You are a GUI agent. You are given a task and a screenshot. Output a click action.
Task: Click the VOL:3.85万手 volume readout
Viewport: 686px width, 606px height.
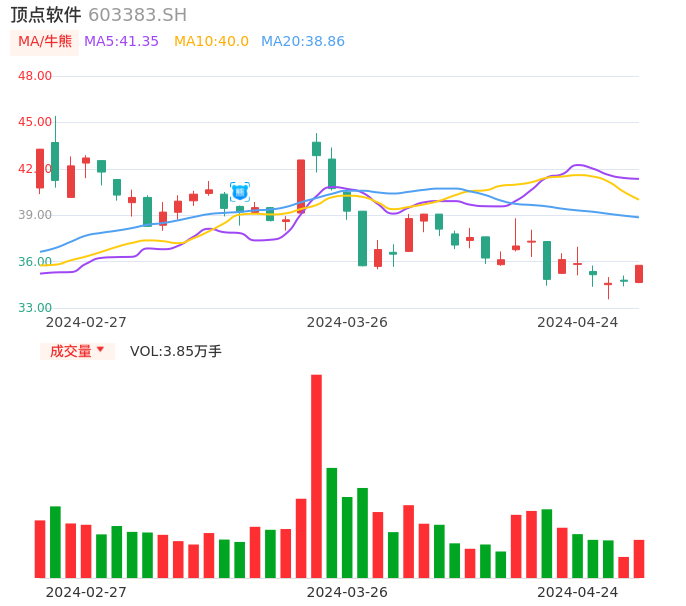[175, 351]
